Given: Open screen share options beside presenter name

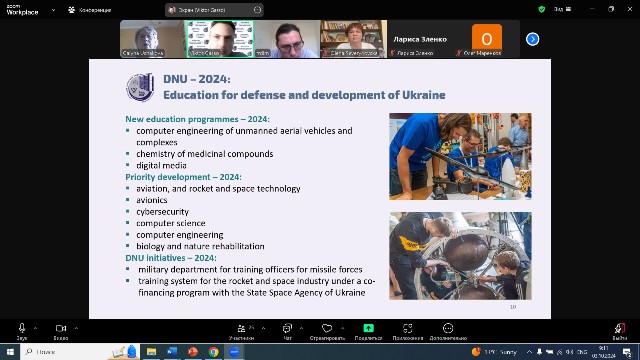Looking at the screenshot, I should 257,10.
